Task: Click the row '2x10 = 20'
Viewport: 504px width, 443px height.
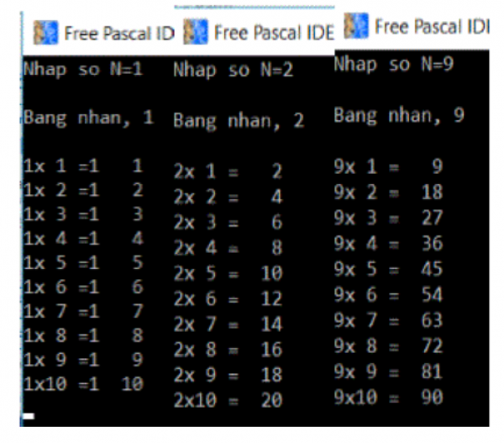Action: point(228,400)
